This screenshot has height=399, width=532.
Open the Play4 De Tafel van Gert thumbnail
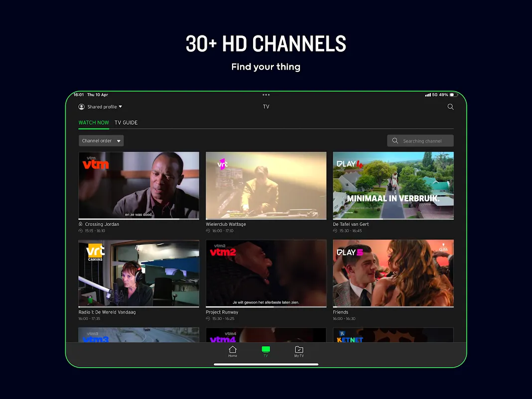click(x=393, y=186)
